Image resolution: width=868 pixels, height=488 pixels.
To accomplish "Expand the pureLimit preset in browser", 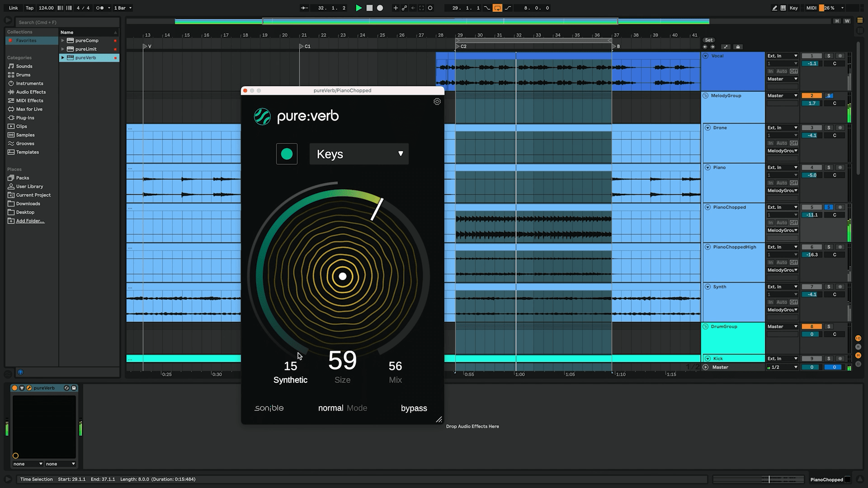I will [63, 49].
